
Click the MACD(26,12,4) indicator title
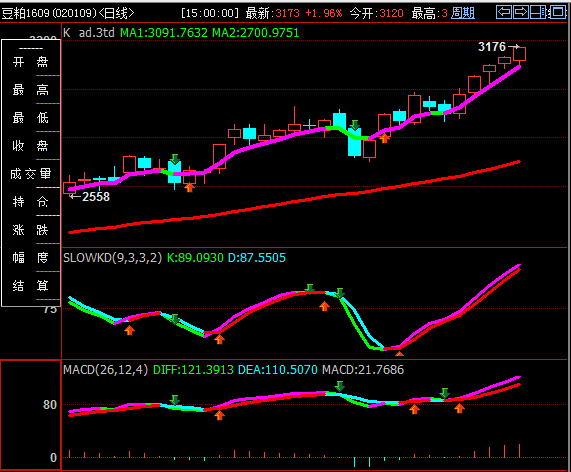(106, 370)
